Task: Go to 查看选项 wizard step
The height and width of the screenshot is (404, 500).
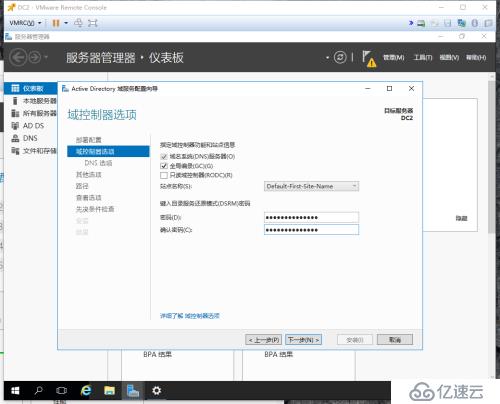Action: (88, 198)
